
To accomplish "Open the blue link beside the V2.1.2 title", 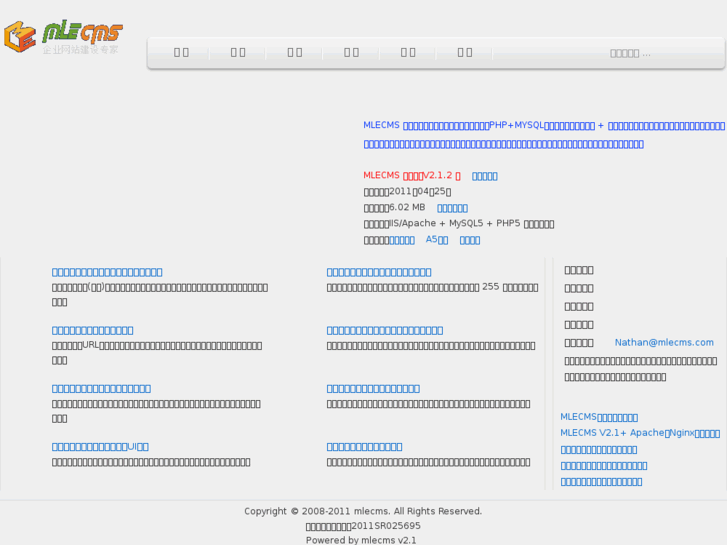I will (485, 176).
